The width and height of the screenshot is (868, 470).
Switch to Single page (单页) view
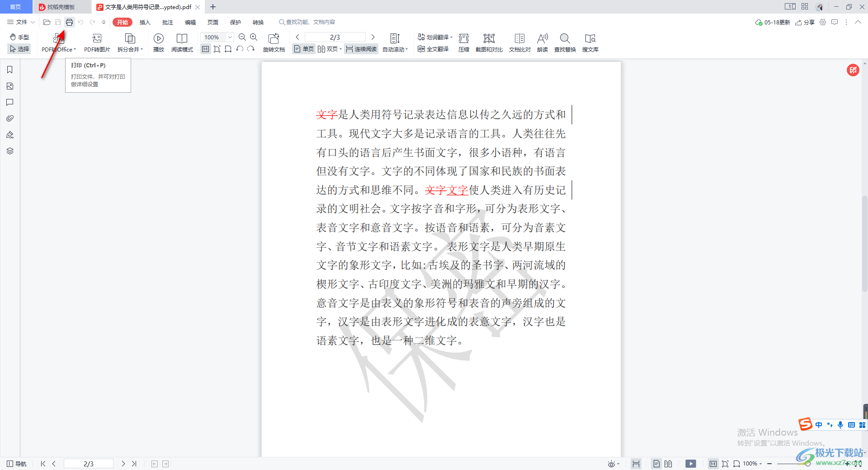click(304, 49)
